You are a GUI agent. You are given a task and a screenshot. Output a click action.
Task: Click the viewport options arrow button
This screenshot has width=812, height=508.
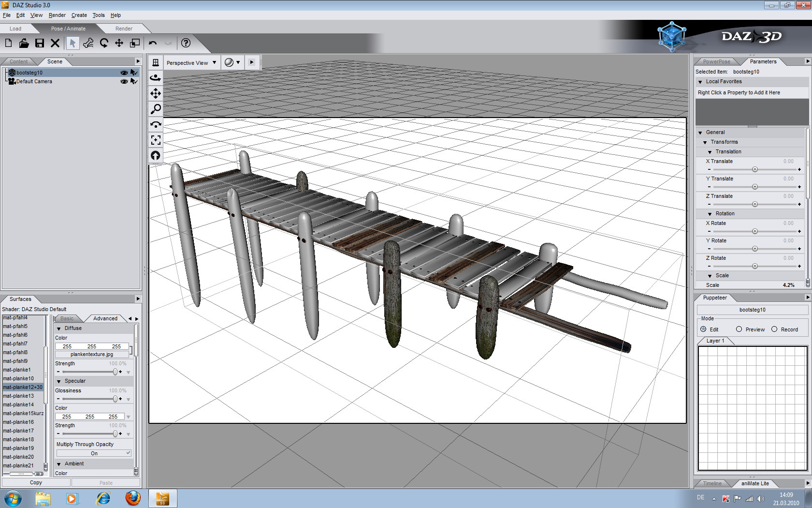(x=252, y=62)
